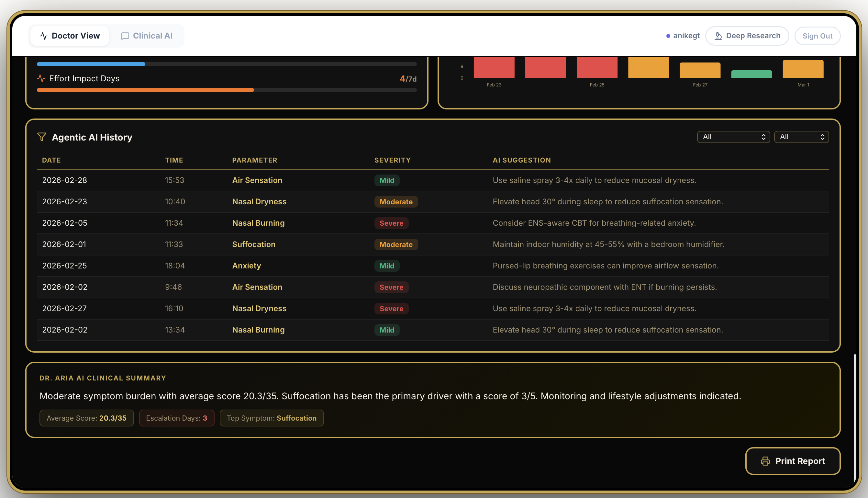Click the green bar in the chart
Viewport: 868px width, 498px height.
[x=751, y=74]
